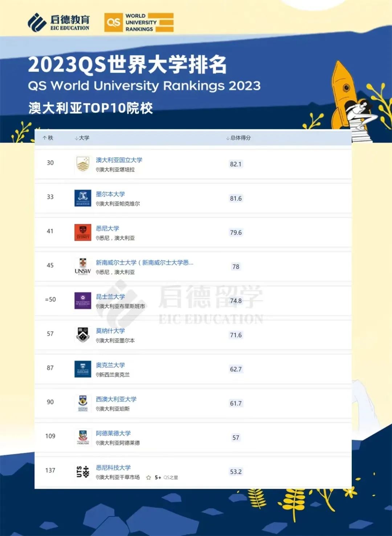Open the 澳大利亚国立大学 link

(119, 160)
